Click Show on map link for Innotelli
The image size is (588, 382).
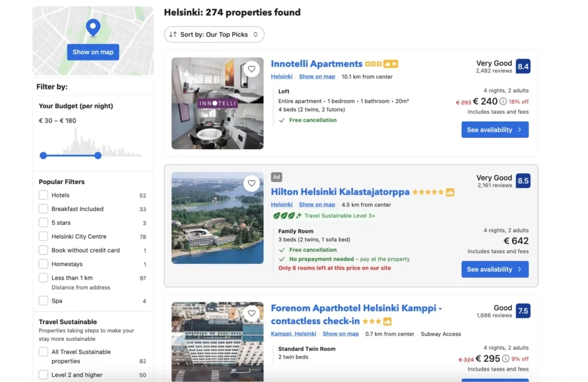pyautogui.click(x=317, y=76)
